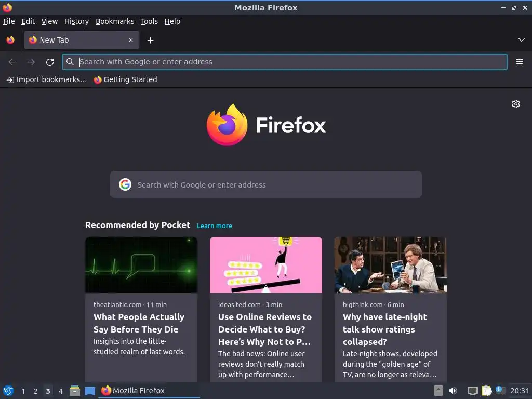Open the taskbar start menu icon

(x=8, y=391)
